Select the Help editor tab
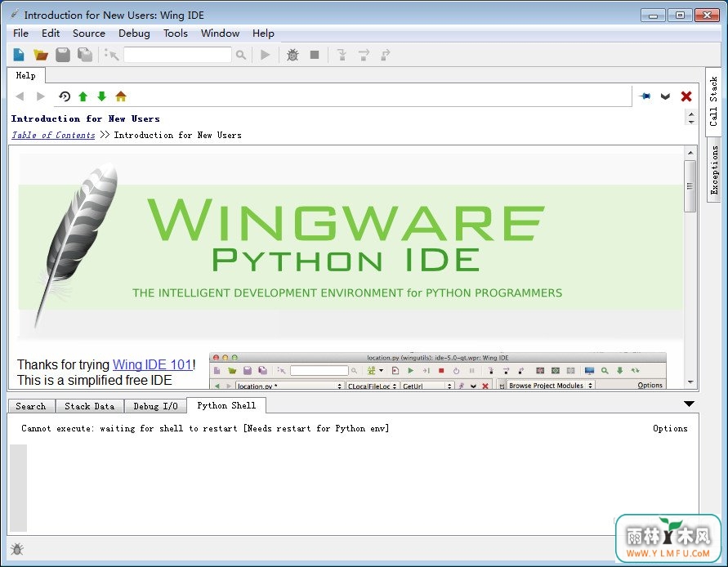The image size is (728, 567). coord(25,75)
